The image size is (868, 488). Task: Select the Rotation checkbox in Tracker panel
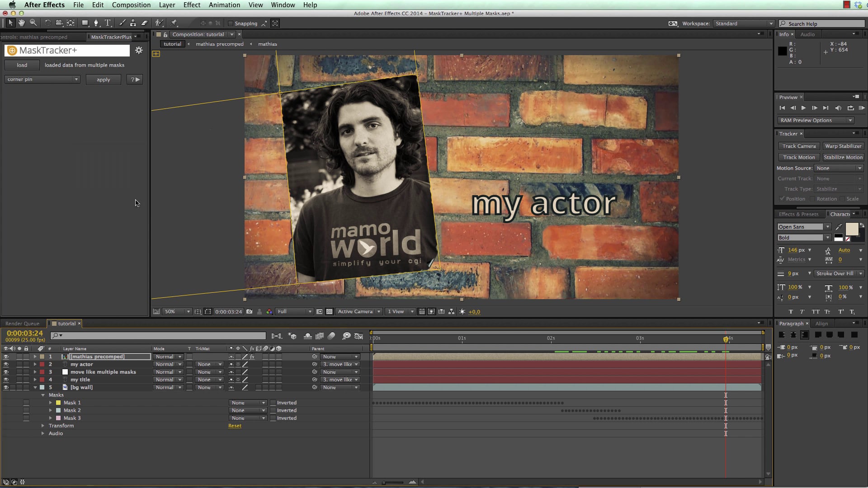[812, 198]
